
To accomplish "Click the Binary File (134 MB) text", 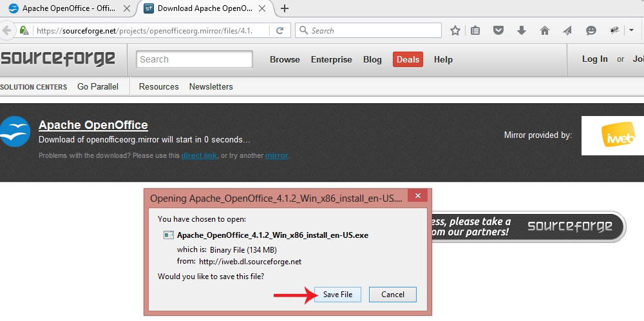I will 243,250.
